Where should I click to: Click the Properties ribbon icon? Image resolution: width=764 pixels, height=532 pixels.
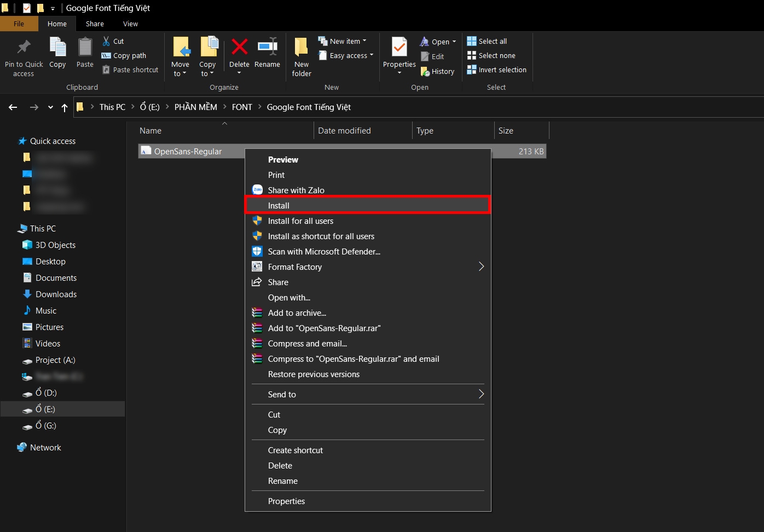tap(400, 47)
